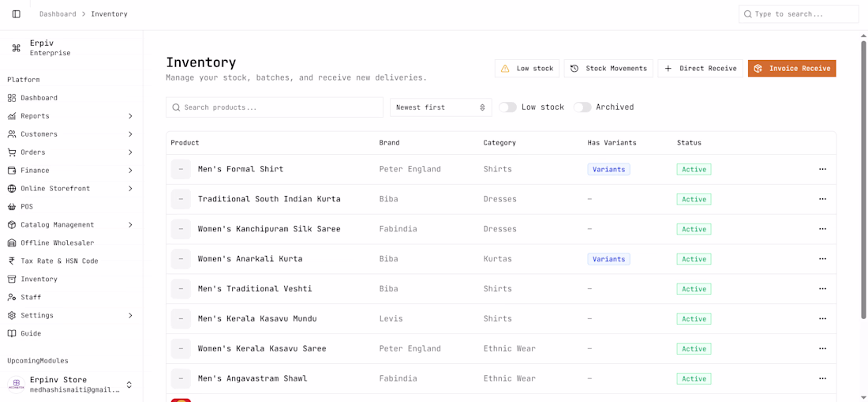This screenshot has height=402, width=868.
Task: Click the Brand column header
Action: (389, 143)
